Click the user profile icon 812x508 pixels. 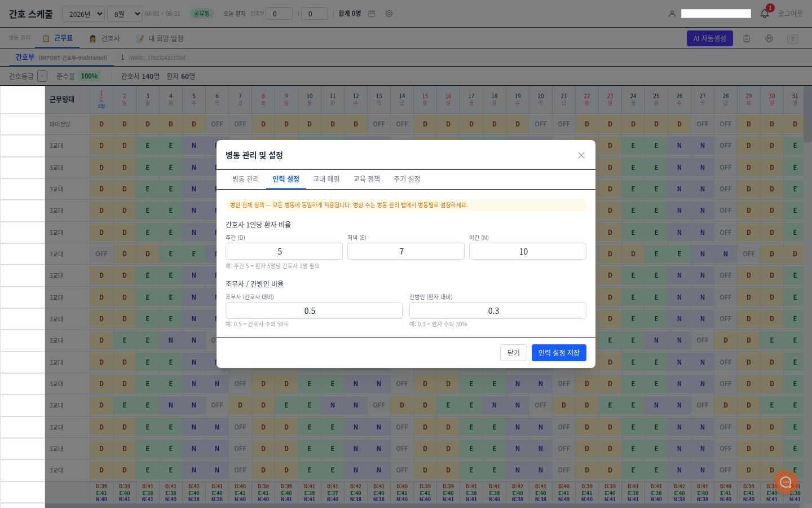[672, 14]
